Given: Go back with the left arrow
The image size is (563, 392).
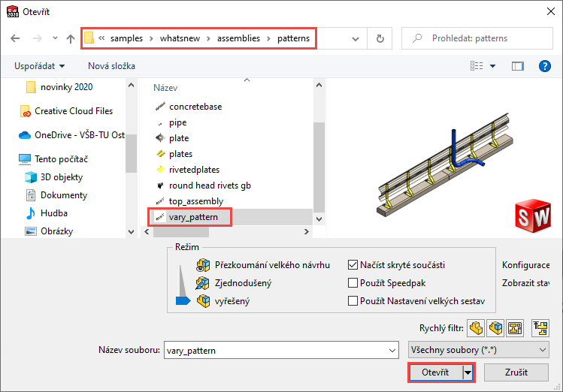Looking at the screenshot, I should pos(15,38).
